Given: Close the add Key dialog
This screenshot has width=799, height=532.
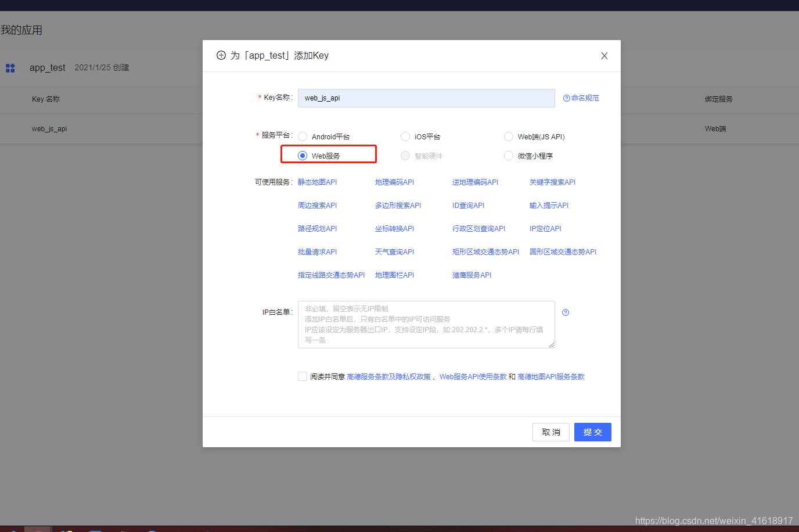Looking at the screenshot, I should coord(604,56).
